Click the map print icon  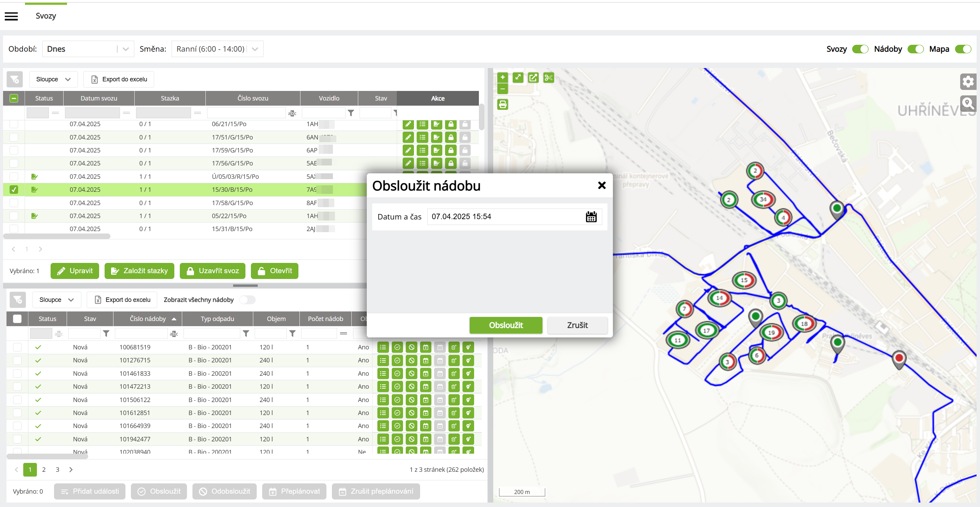(502, 104)
